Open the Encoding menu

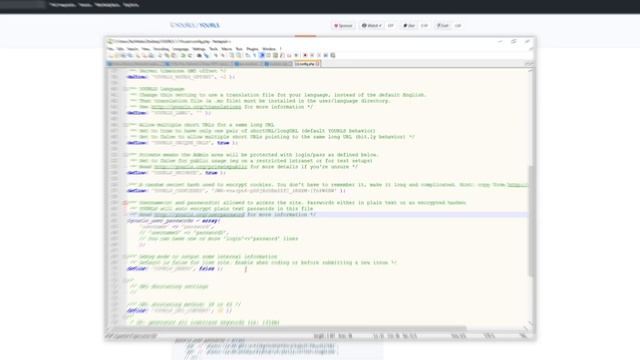point(161,49)
